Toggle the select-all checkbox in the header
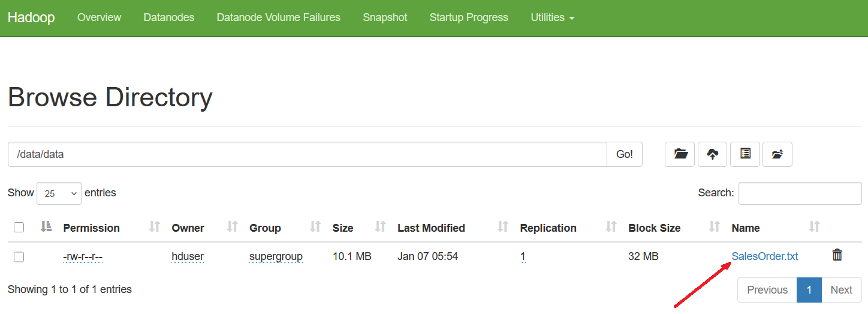Viewport: 868px width, 314px height. point(19,228)
